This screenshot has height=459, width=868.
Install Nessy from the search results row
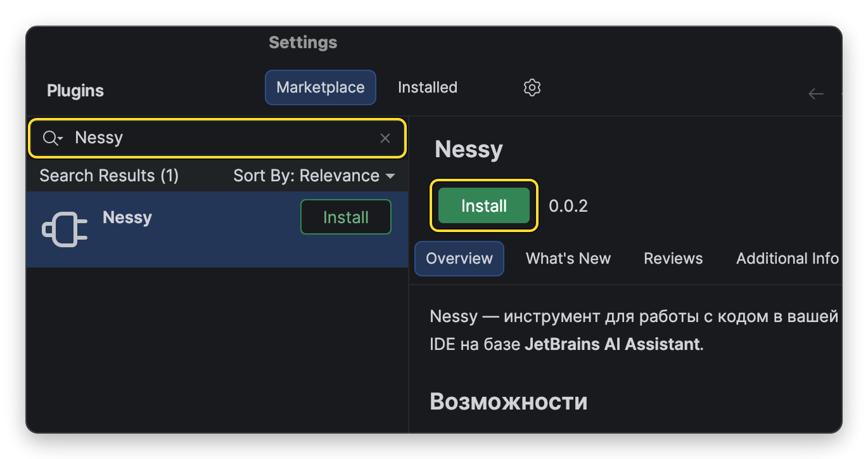pos(346,217)
